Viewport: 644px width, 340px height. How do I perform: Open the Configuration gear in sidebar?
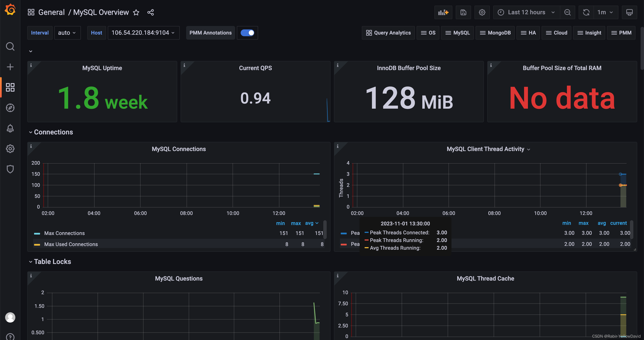click(10, 149)
